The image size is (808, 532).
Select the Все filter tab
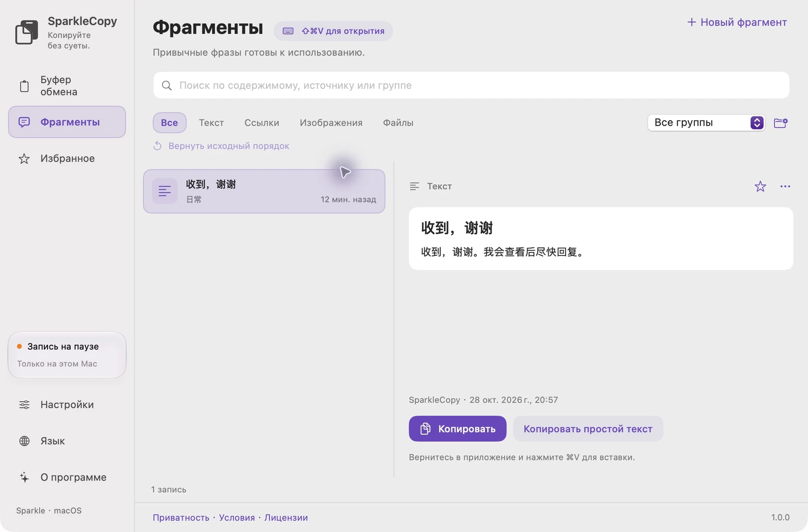pos(169,123)
